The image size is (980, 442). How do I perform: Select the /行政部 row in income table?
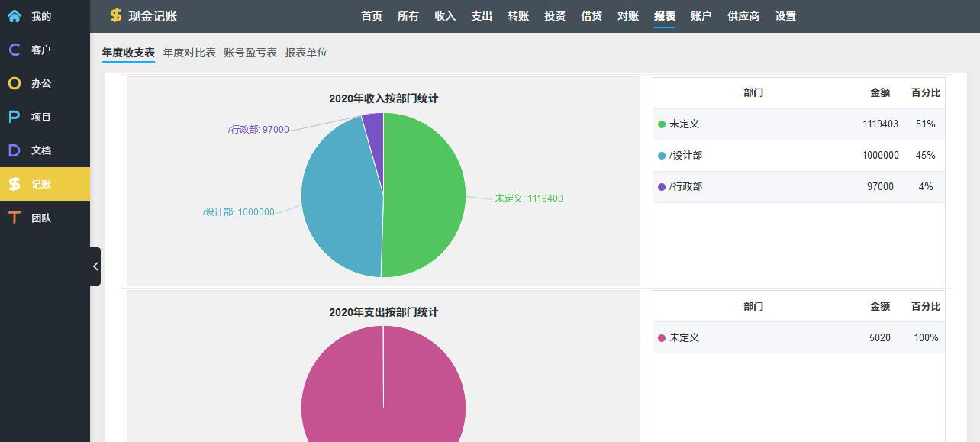point(799,187)
